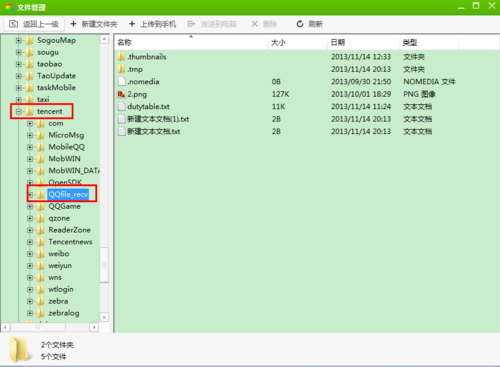Minimize the 文件管理 window
Screen dimensions: 500x367
(461, 7)
